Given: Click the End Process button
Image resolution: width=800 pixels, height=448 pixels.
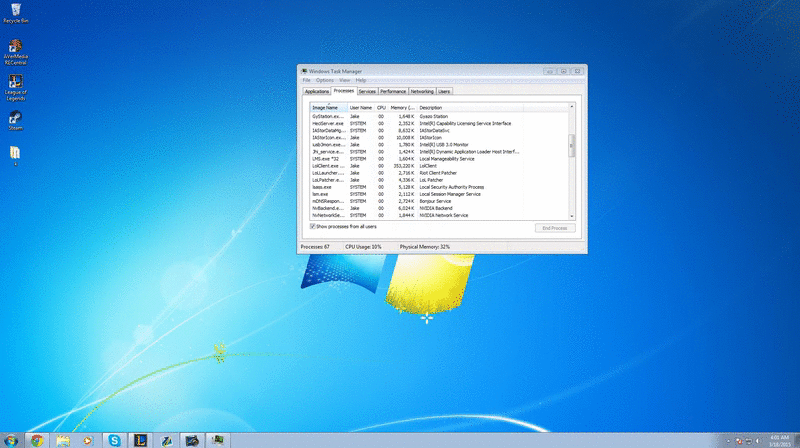Looking at the screenshot, I should pos(556,228).
